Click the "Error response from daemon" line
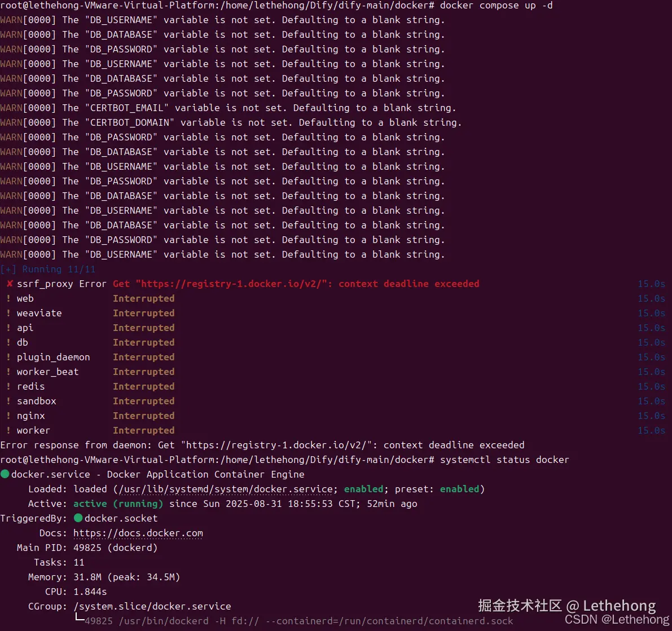This screenshot has height=631, width=672. 262,445
